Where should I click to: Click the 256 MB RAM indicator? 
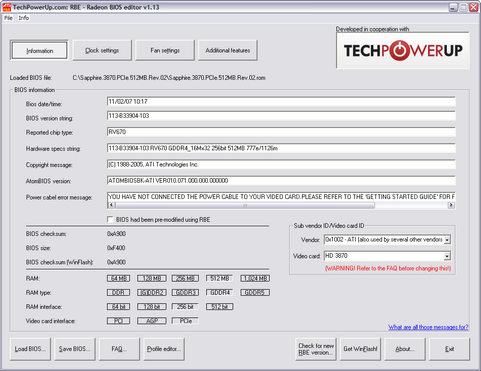click(185, 278)
